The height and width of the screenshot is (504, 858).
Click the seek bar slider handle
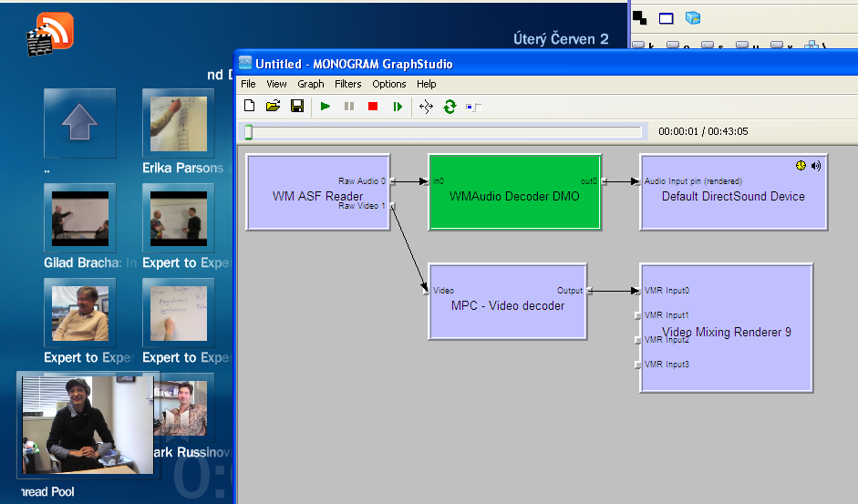point(248,132)
